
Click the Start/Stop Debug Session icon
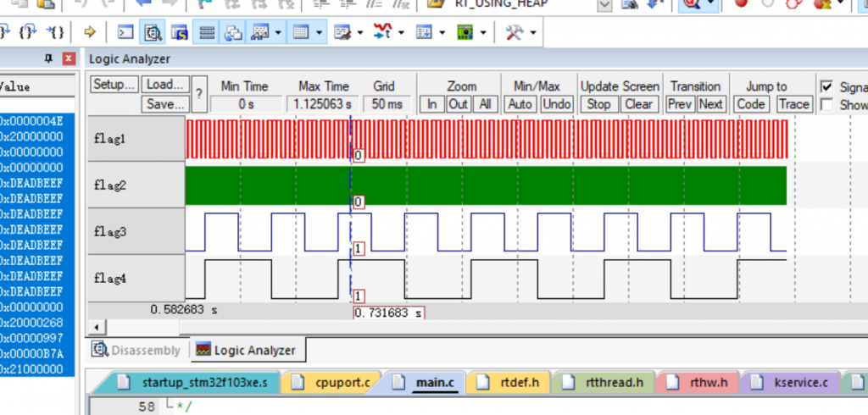692,4
